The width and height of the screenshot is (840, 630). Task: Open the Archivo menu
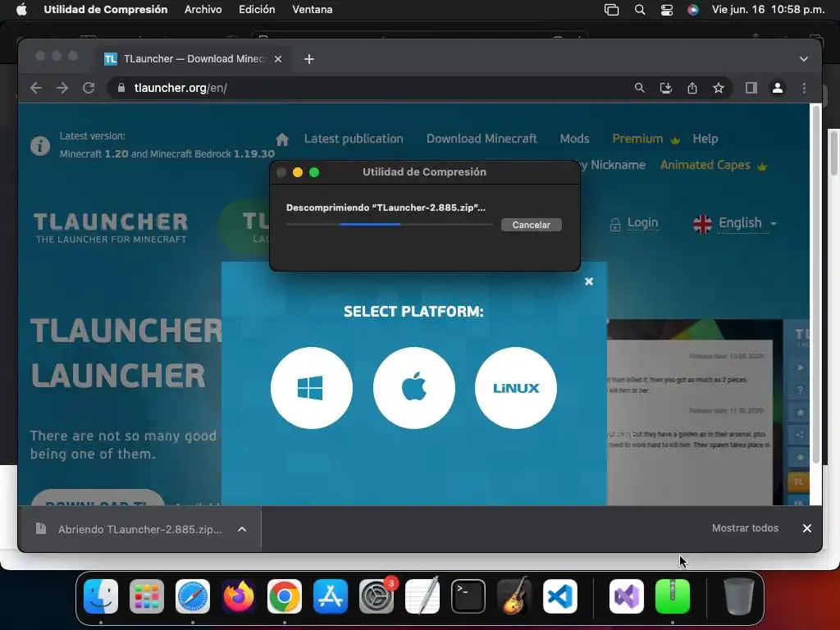tap(203, 10)
